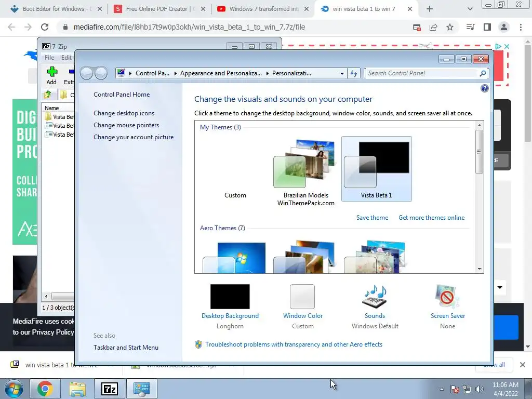Click Change your account picture link
The height and width of the screenshot is (399, 532).
click(x=134, y=137)
